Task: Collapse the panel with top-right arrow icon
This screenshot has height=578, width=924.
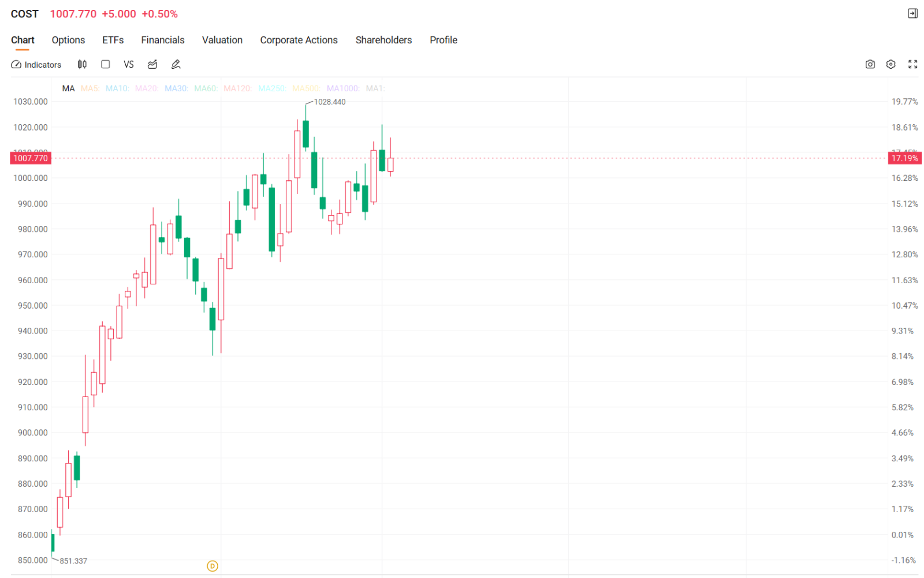Action: (913, 13)
